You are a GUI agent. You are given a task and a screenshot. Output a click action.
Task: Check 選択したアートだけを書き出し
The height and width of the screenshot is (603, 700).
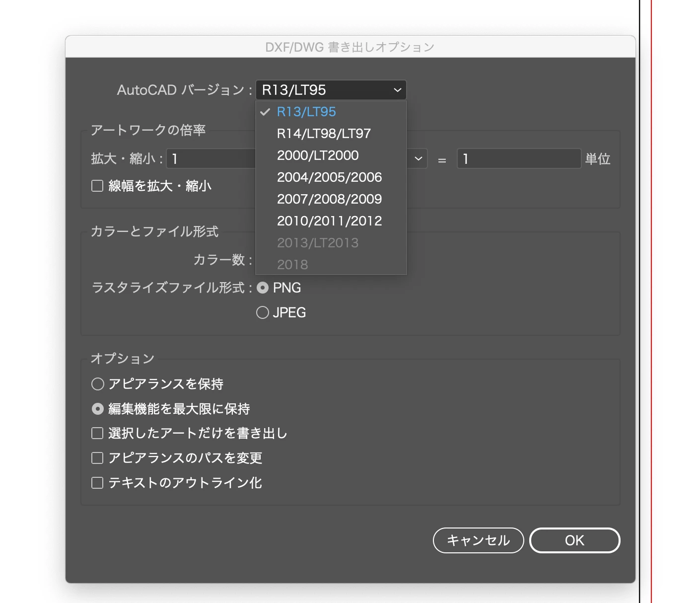(97, 433)
